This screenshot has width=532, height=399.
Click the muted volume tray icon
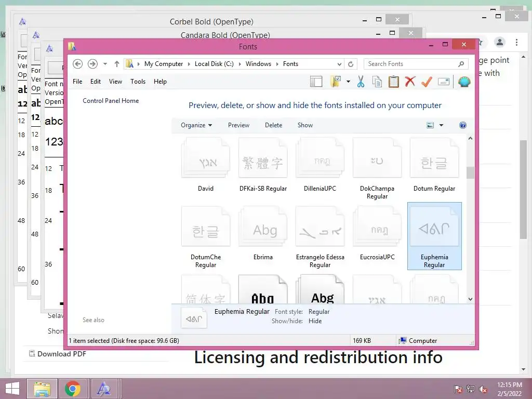(x=483, y=389)
